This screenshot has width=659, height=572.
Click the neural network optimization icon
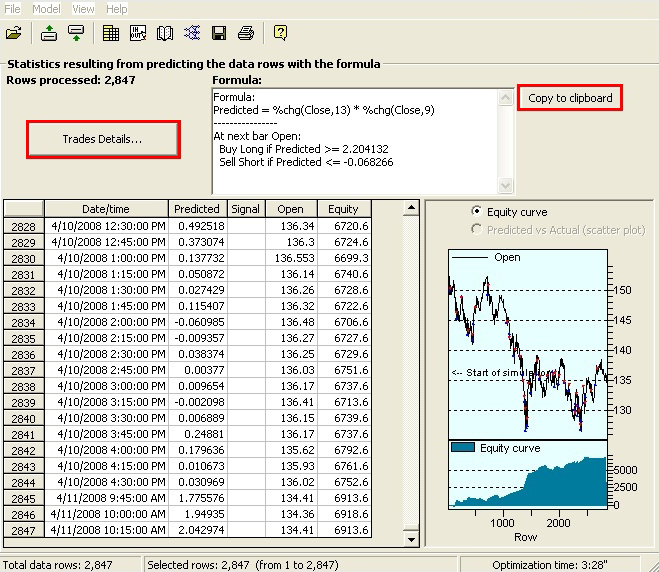tap(192, 33)
